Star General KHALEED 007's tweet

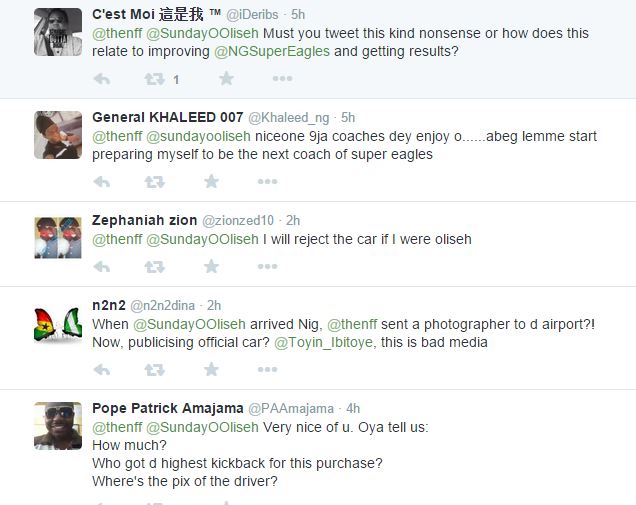[211, 182]
